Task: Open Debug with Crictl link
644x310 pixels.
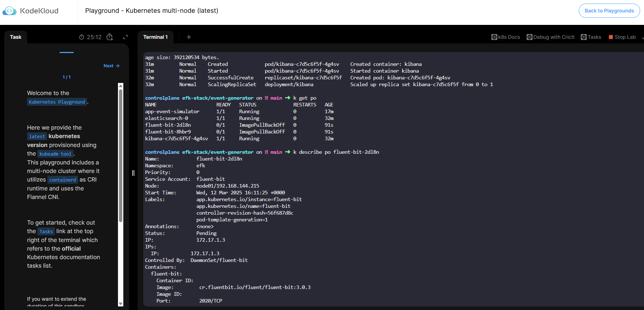Action: pos(551,37)
